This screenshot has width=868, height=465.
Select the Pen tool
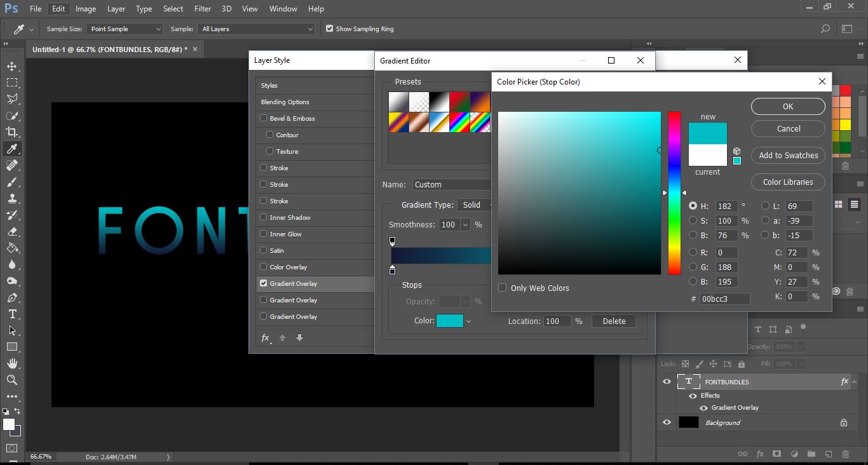pos(12,297)
